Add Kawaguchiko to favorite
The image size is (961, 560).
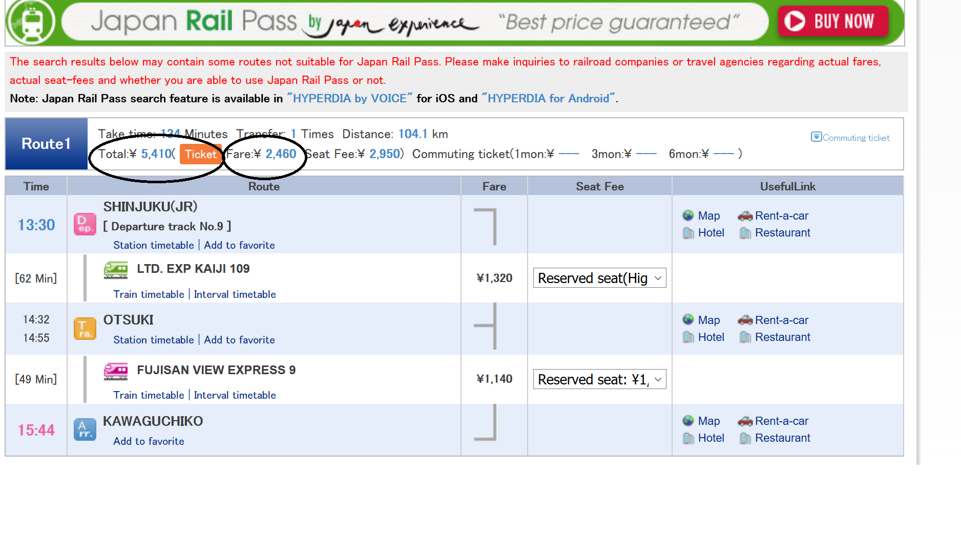[x=149, y=441]
